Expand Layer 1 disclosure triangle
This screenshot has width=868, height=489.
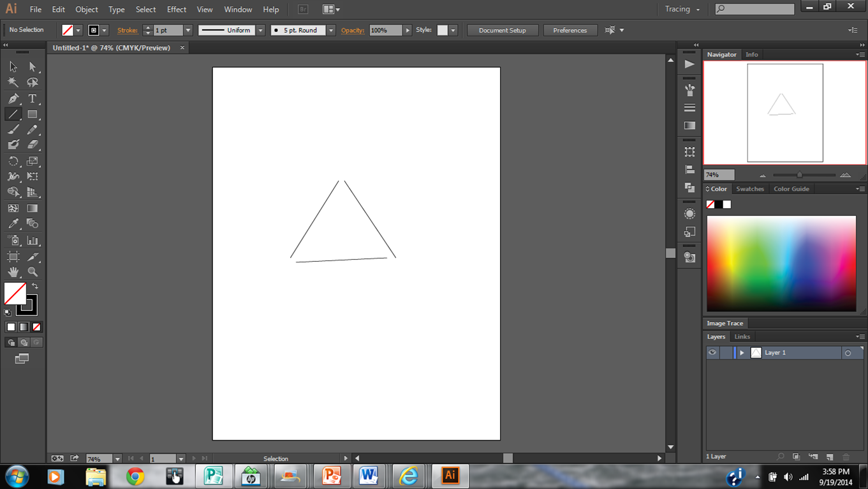point(742,352)
